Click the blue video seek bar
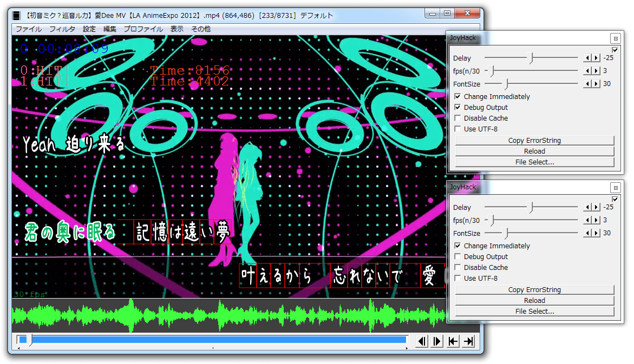The width and height of the screenshot is (634, 364). (213, 340)
